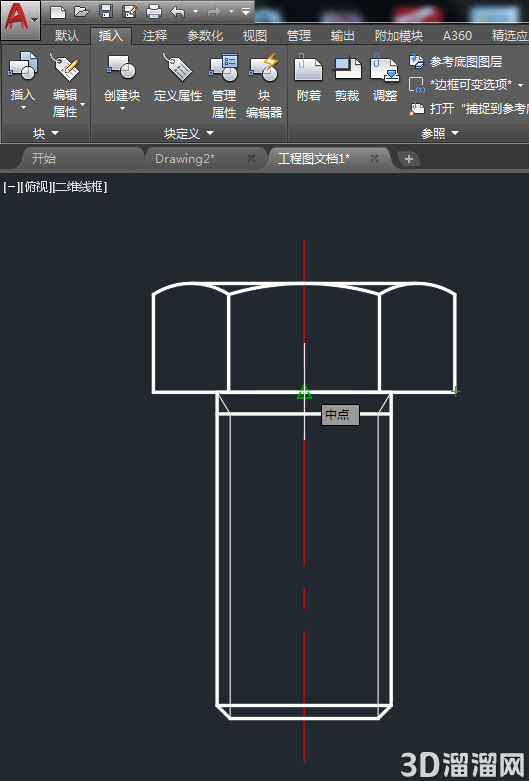Screen dimensions: 529x781
Task: Open the redo history dropdown arrow
Action: (x=232, y=11)
